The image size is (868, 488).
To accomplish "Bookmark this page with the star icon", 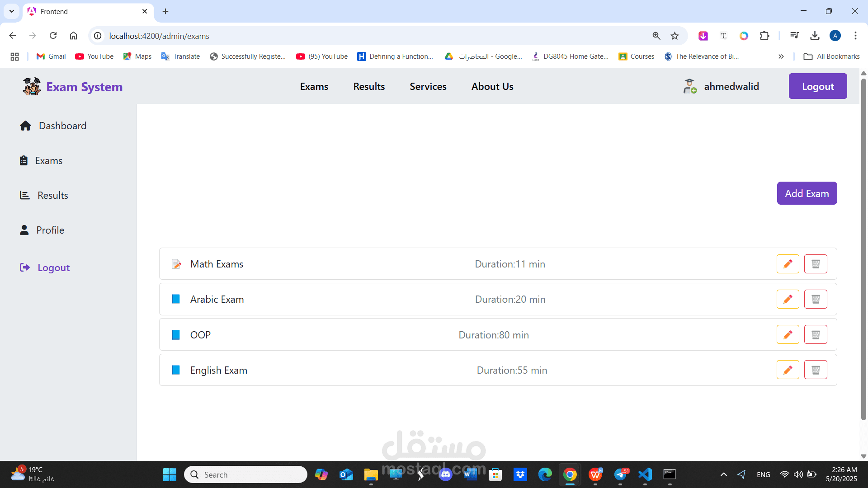I will coord(675,36).
